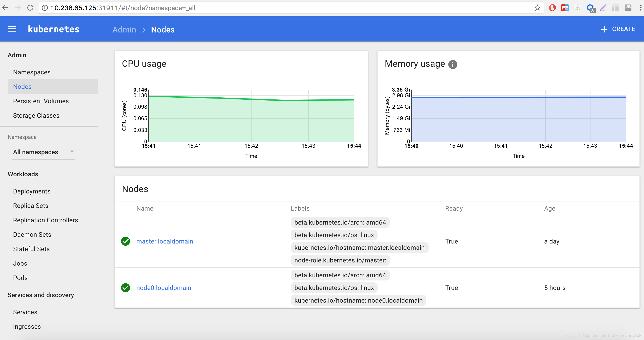Switch to Admin in the breadcrumb
The width and height of the screenshot is (644, 340).
click(x=124, y=30)
